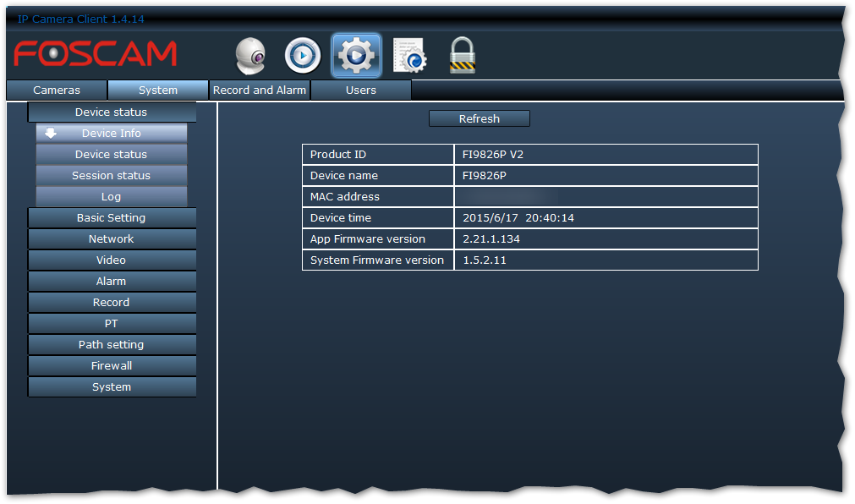Click the Device name label cell
Viewport: 855px width, 504px height.
point(378,176)
